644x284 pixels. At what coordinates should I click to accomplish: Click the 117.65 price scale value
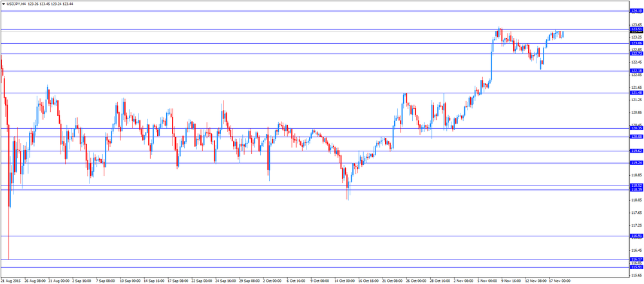pos(636,213)
